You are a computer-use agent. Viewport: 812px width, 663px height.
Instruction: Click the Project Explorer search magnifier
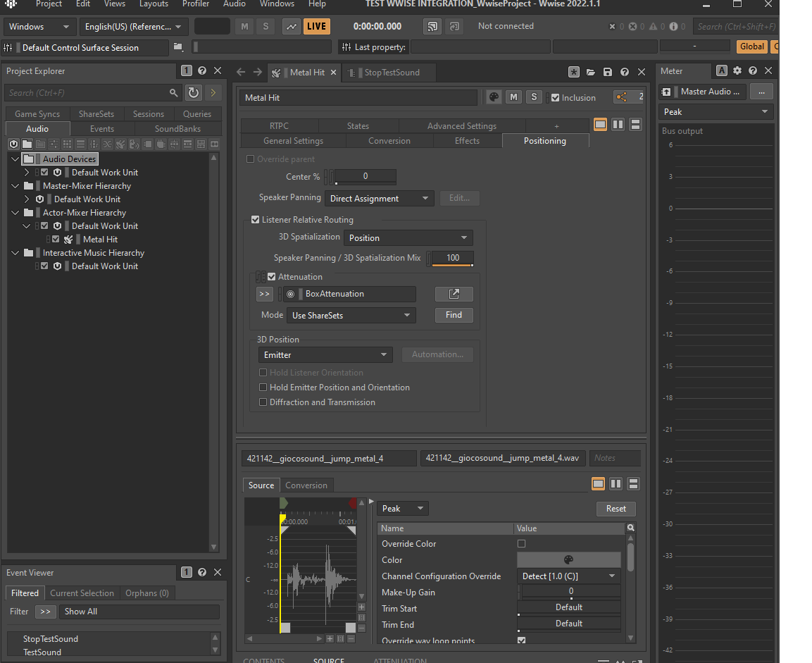click(173, 93)
